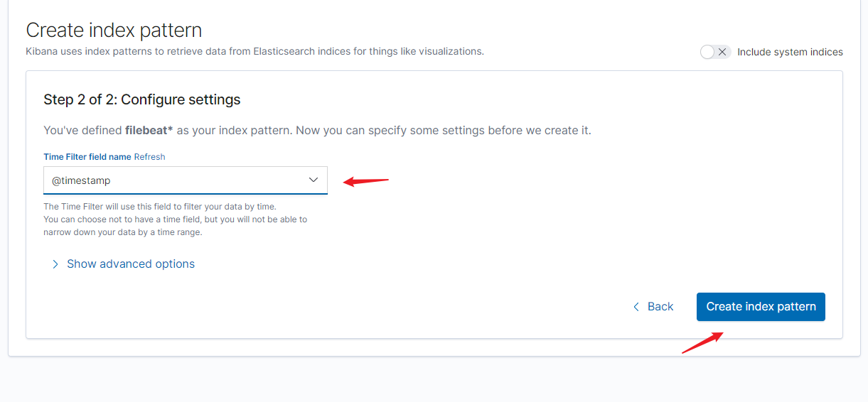Viewport: 868px width, 402px height.
Task: Click the 'You can choose not to have' hint
Action: [x=175, y=219]
